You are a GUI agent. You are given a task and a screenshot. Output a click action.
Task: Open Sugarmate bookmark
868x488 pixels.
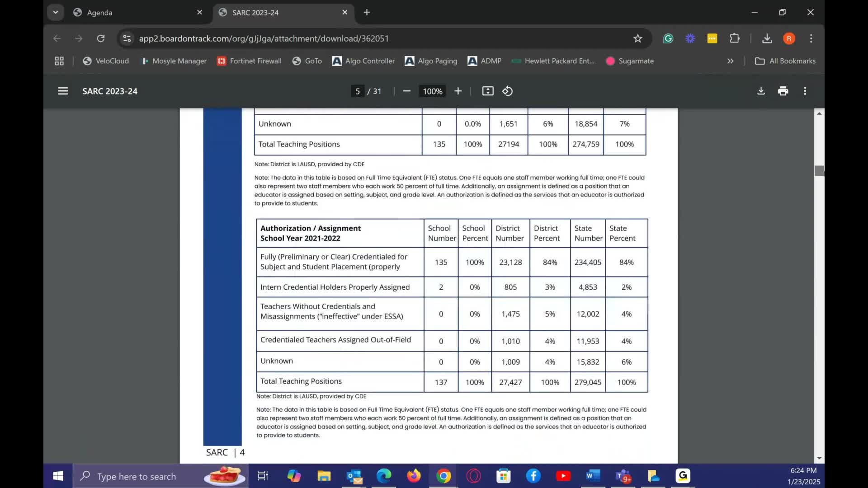click(x=630, y=61)
